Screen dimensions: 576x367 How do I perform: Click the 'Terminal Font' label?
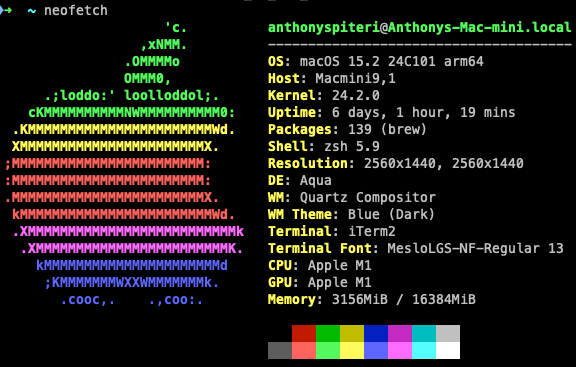point(320,248)
